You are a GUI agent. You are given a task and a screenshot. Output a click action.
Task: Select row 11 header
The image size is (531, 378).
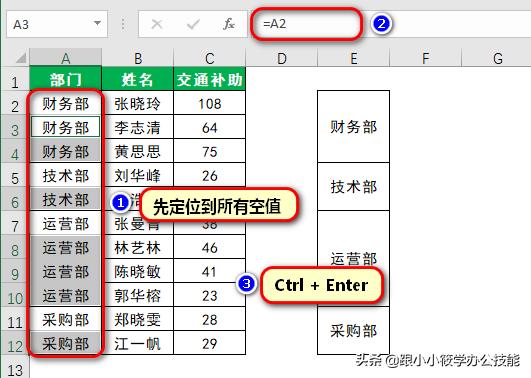pos(15,319)
